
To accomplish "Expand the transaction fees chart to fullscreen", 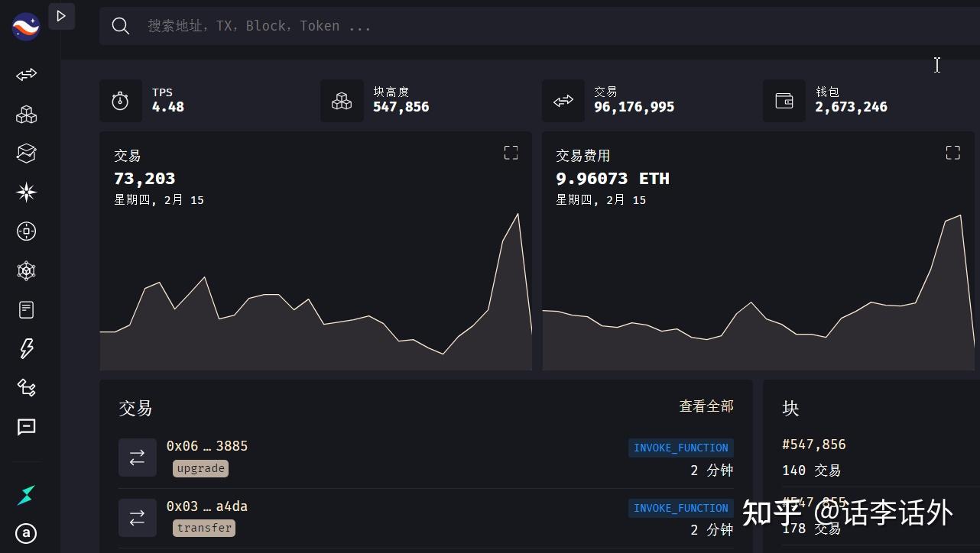I will [952, 153].
